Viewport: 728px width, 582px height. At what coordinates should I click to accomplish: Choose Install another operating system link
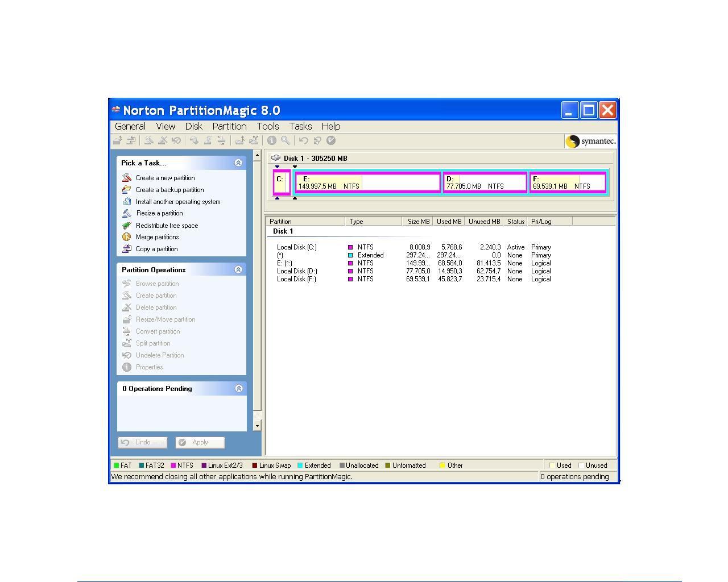178,202
